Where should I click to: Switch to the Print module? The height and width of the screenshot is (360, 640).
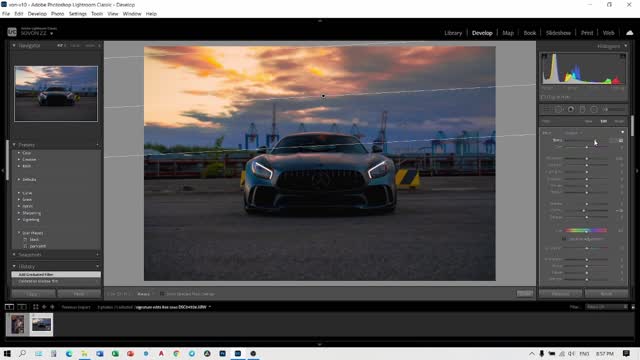click(587, 33)
